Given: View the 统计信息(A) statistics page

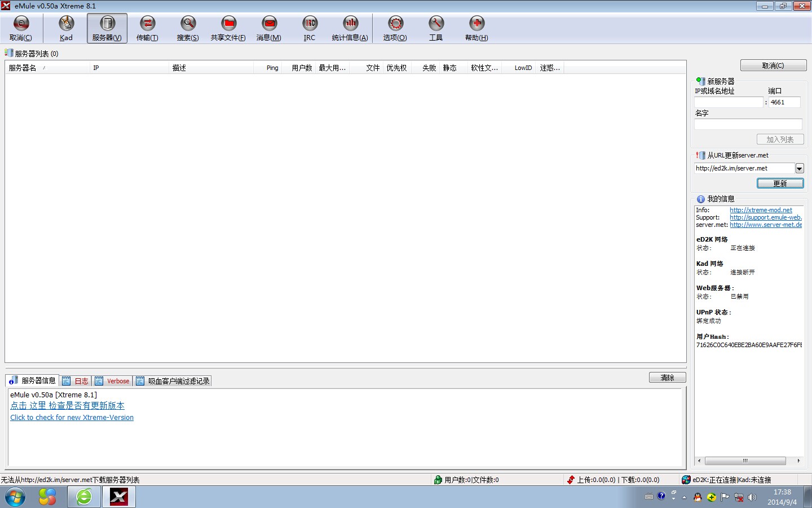Looking at the screenshot, I should (350, 28).
